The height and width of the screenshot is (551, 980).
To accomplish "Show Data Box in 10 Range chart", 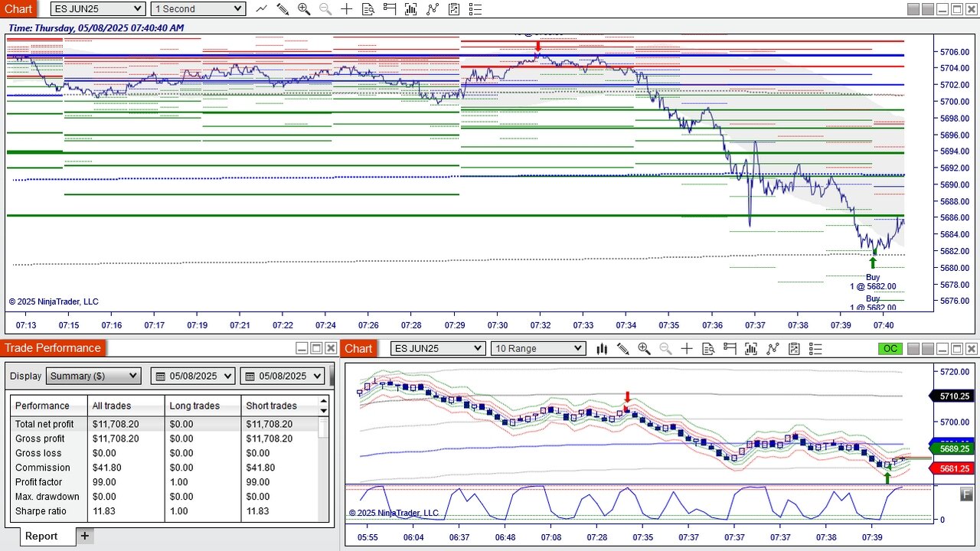I will coord(708,349).
